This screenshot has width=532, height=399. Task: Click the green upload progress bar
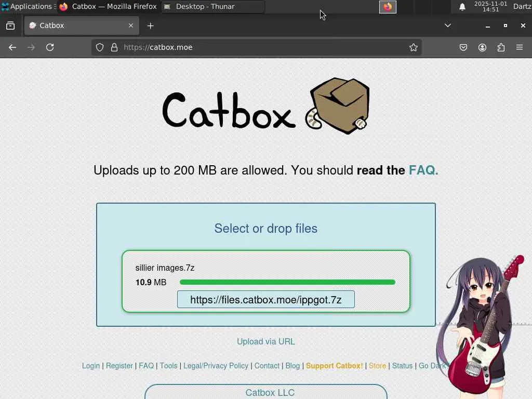click(x=287, y=282)
